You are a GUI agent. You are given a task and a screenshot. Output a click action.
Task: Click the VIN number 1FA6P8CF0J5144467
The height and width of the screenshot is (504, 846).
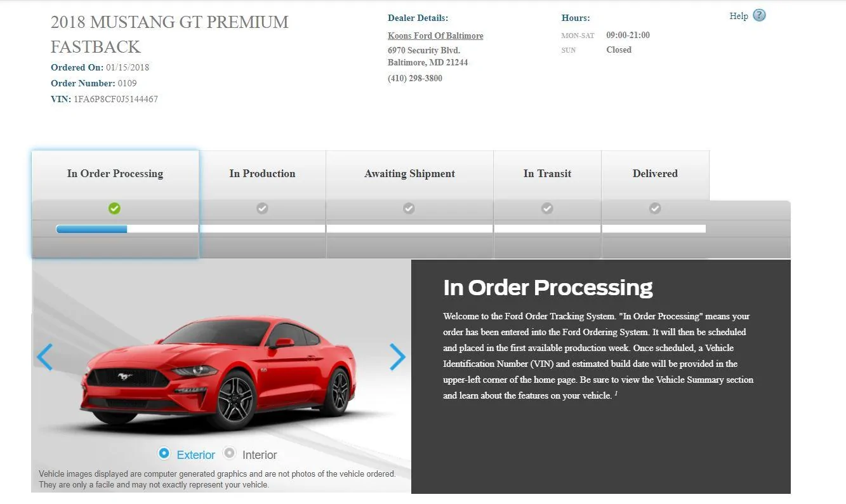(116, 100)
